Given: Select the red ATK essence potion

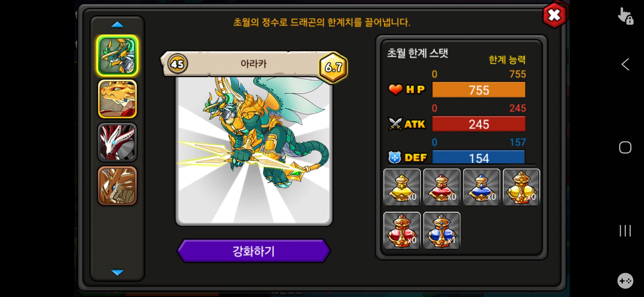Looking at the screenshot, I should click(442, 187).
